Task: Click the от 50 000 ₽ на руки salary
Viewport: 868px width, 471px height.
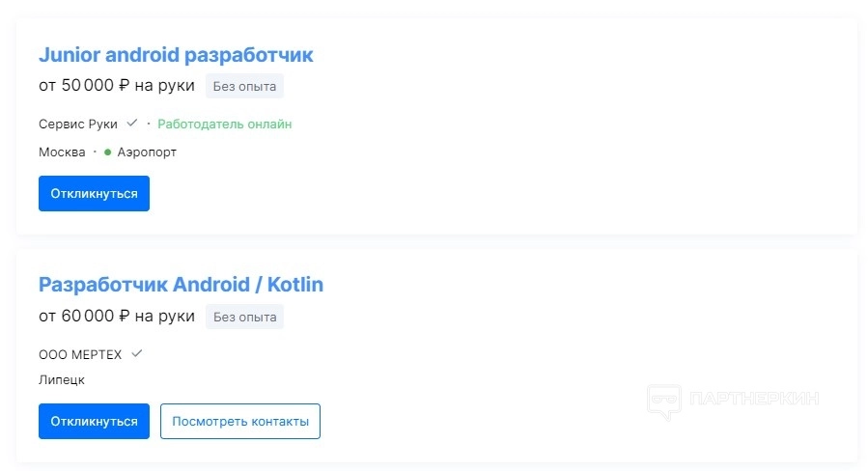Action: 117,86
